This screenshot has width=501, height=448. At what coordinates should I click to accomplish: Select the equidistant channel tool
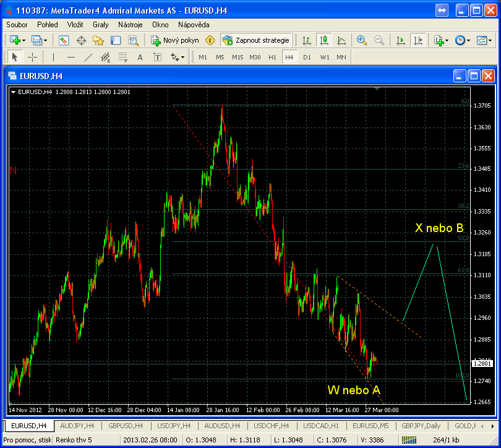click(x=105, y=57)
